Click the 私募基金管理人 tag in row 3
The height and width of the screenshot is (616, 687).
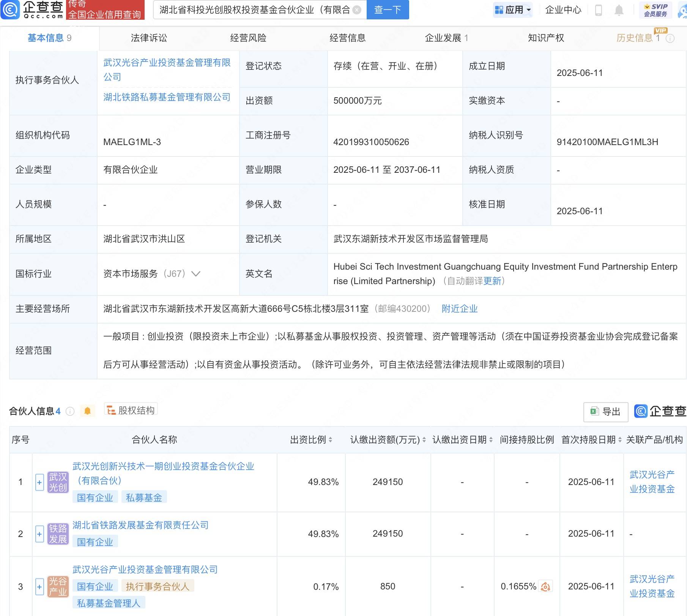(x=109, y=603)
